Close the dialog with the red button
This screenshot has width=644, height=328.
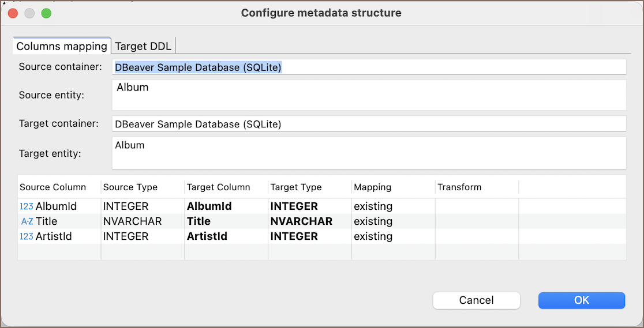[x=13, y=13]
